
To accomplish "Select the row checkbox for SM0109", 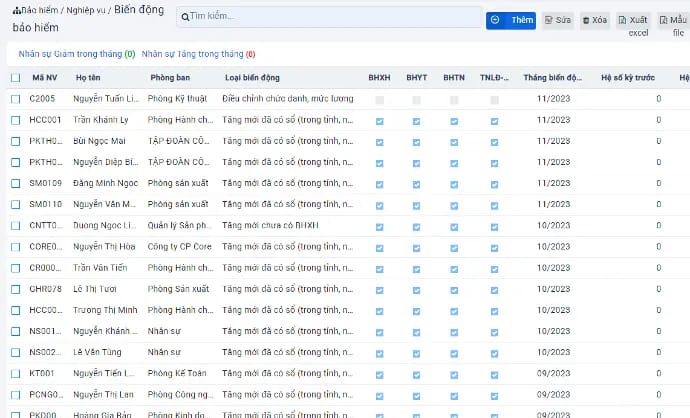I will [15, 183].
